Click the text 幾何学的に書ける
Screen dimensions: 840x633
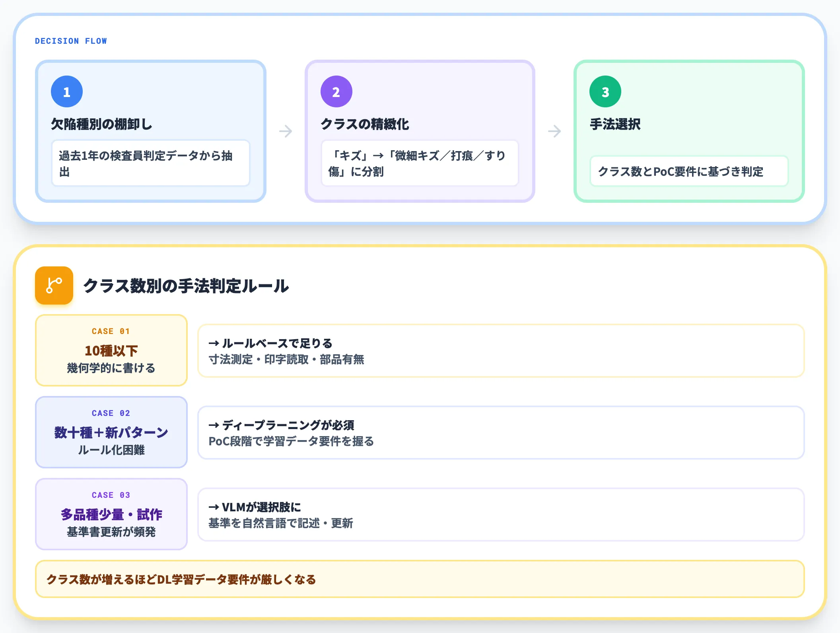coord(111,368)
